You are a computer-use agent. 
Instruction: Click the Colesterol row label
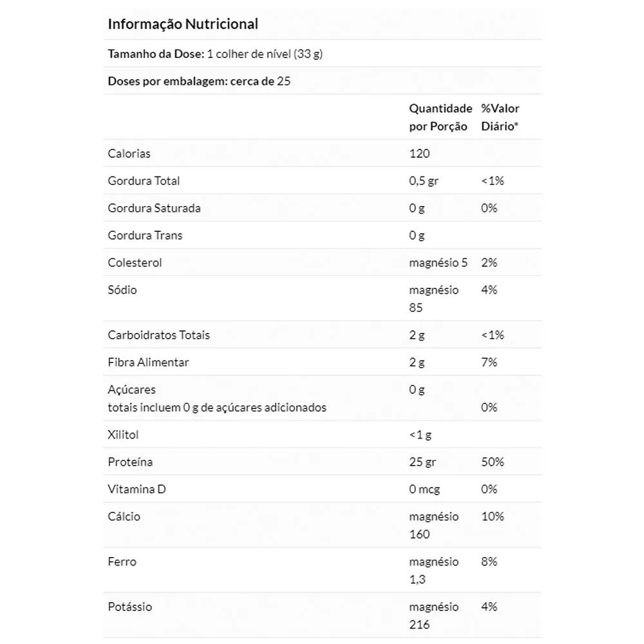click(135, 263)
